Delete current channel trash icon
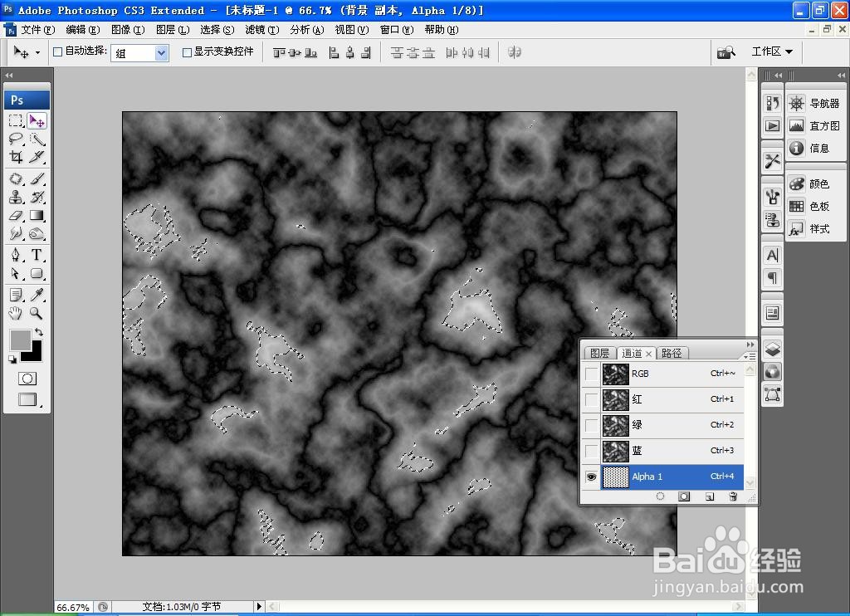 point(733,496)
